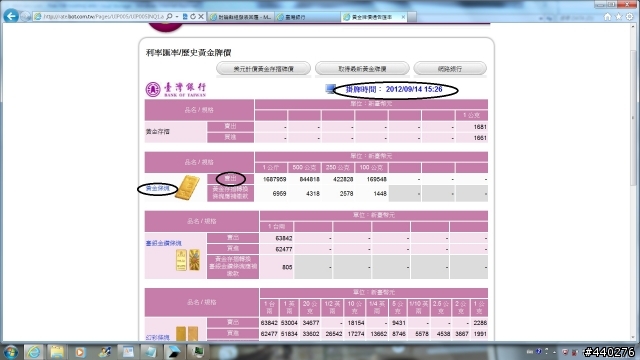Open the Windows Start orb
The width and height of the screenshot is (640, 360).
[11, 351]
